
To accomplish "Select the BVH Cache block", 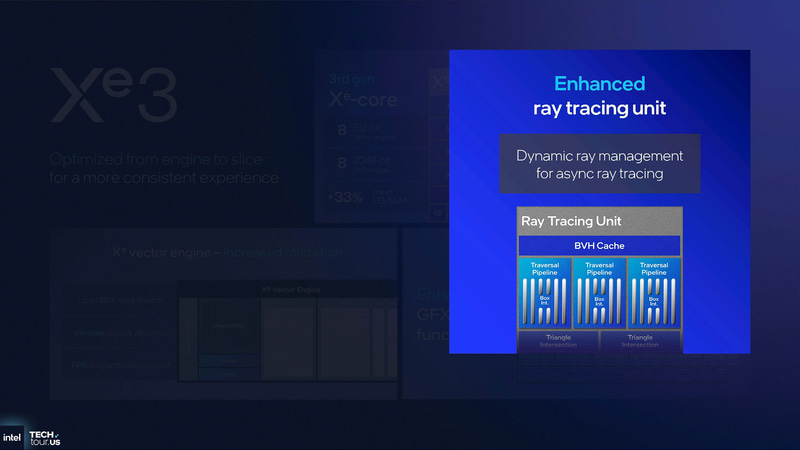I will (x=599, y=245).
